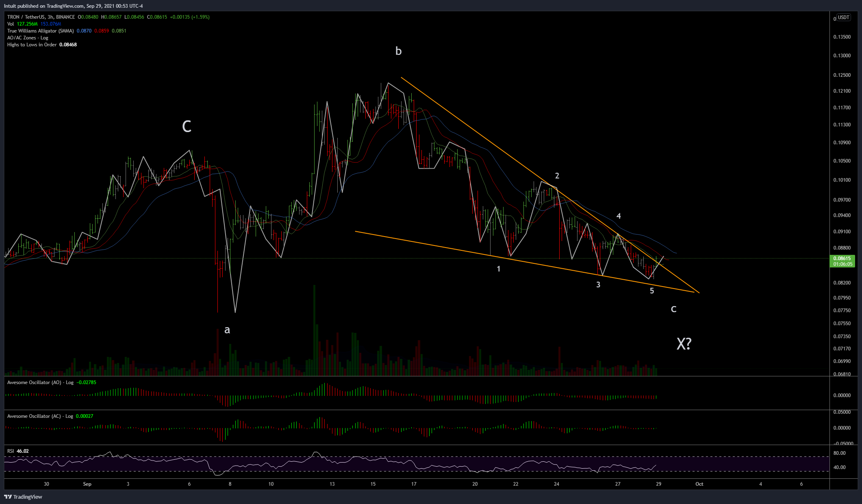Click the TradingView logo at bottom left

pos(23,497)
